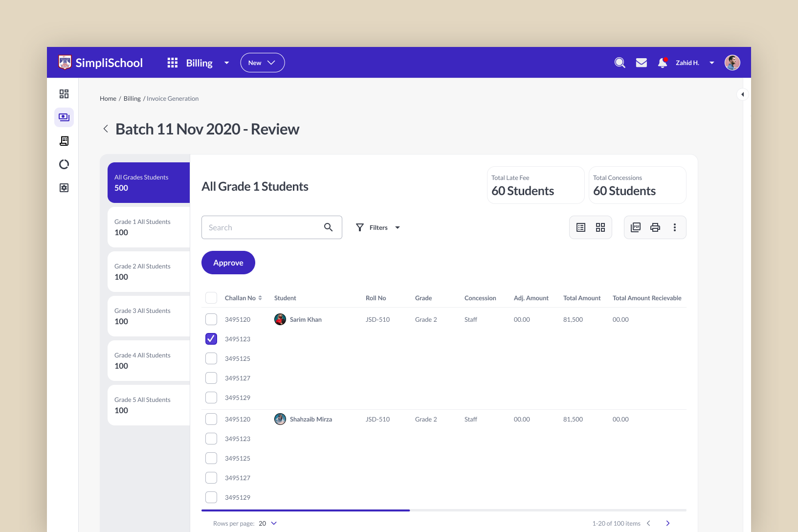798x532 pixels.
Task: Expand the Billing module dropdown arrow
Action: pyautogui.click(x=226, y=63)
